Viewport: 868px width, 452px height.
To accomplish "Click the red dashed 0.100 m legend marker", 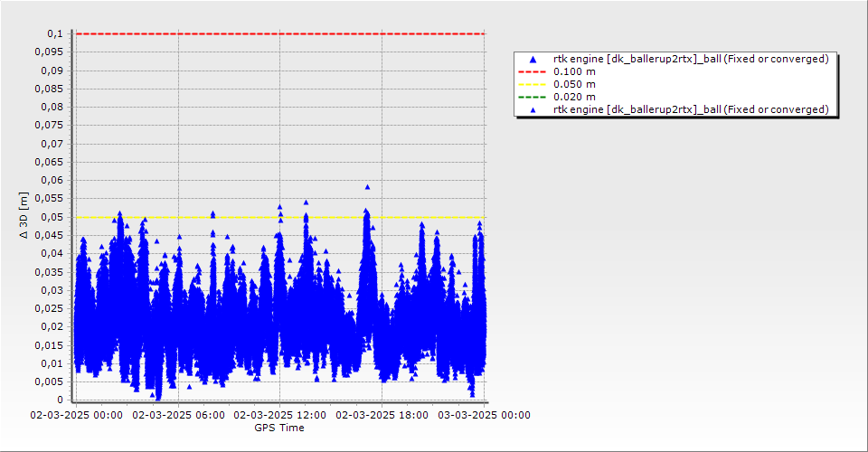I will 532,71.
